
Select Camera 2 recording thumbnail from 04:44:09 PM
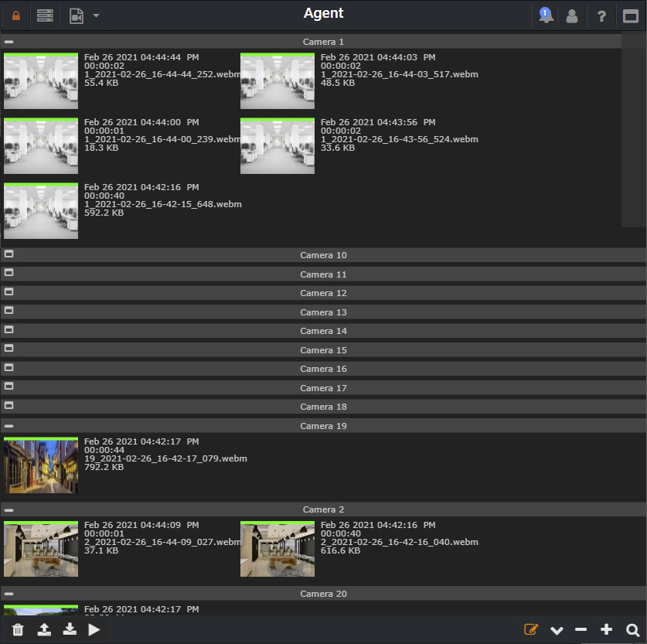[x=41, y=549]
